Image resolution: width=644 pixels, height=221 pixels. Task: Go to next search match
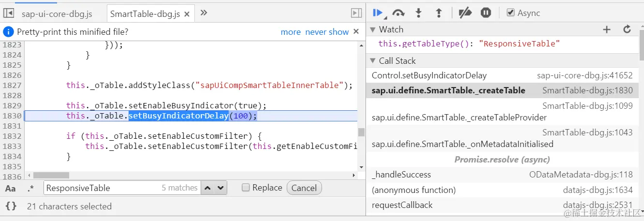[x=220, y=188]
